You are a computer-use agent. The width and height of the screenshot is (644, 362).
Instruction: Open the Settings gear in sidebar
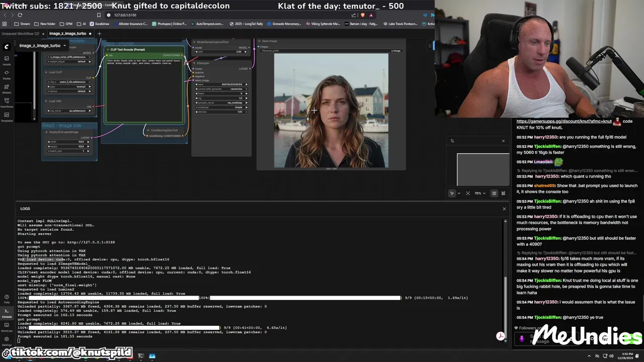(x=7, y=340)
